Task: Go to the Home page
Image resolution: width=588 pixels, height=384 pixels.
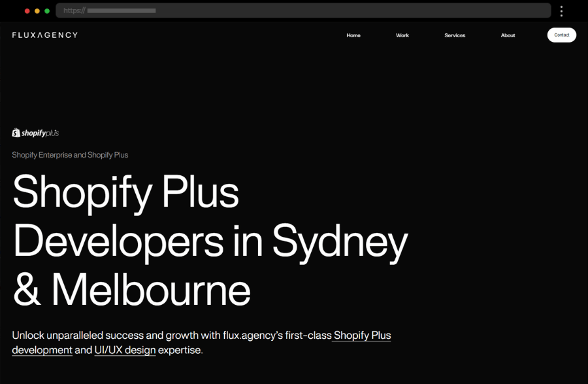Action: (353, 35)
